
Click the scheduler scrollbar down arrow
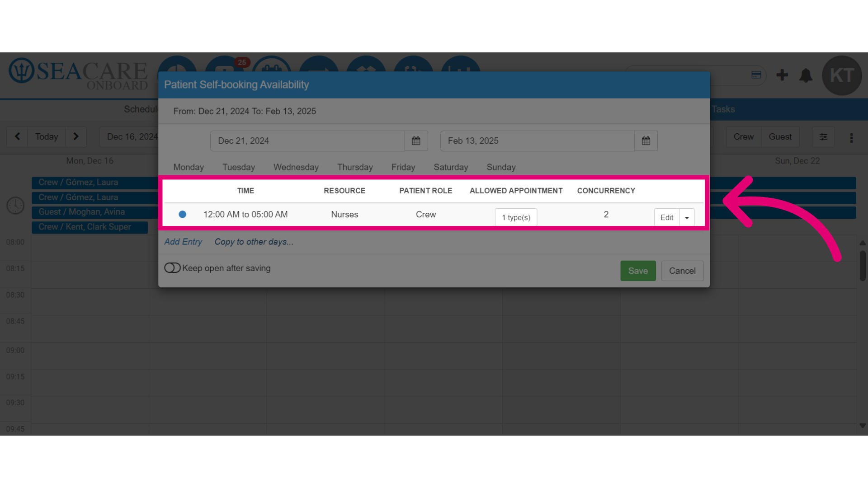click(863, 426)
